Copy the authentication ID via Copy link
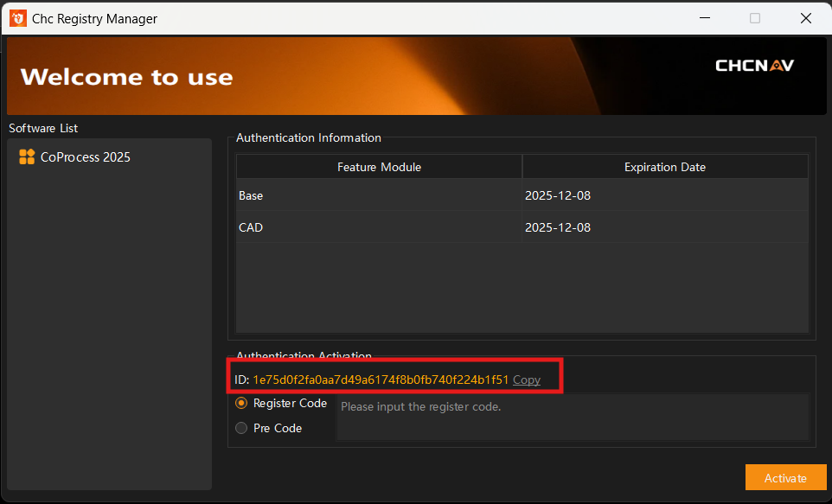Screen dimensions: 832x504 (527, 380)
